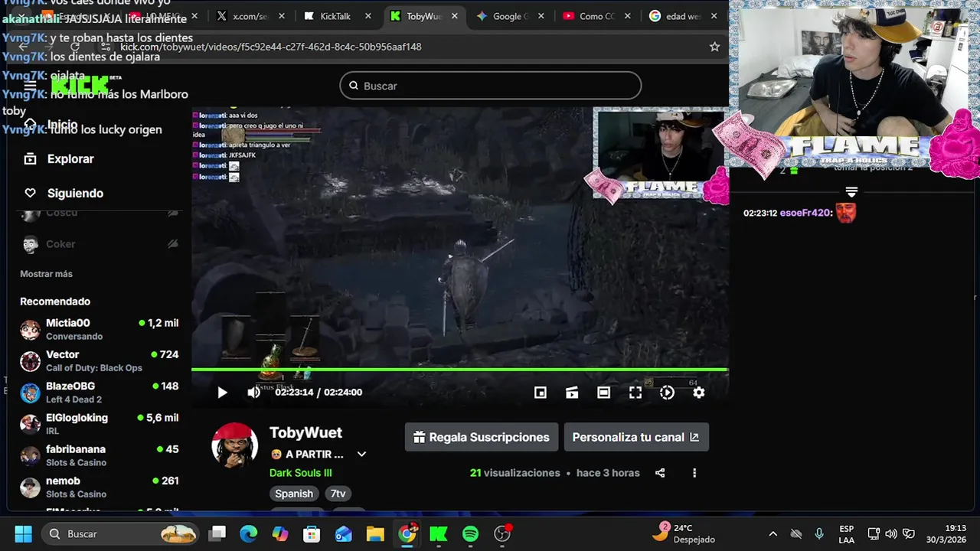Select the Spanish tag
Viewport: 980px width, 551px height.
coord(294,494)
